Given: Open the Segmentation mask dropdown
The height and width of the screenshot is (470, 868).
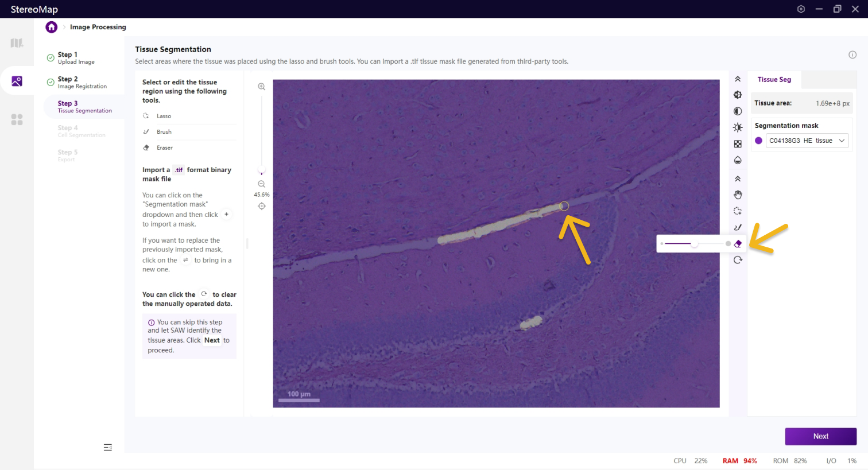Looking at the screenshot, I should click(x=807, y=141).
